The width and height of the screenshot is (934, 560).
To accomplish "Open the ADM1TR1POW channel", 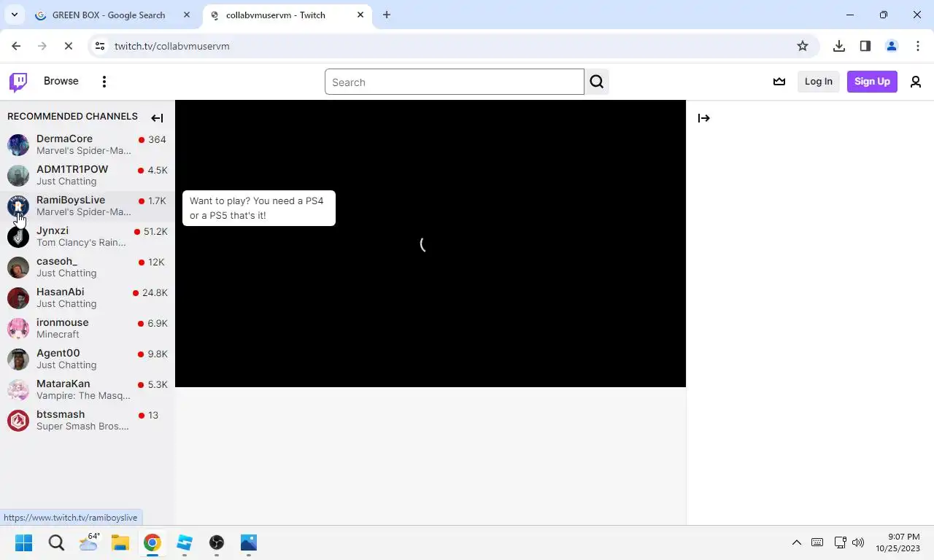I will point(88,175).
